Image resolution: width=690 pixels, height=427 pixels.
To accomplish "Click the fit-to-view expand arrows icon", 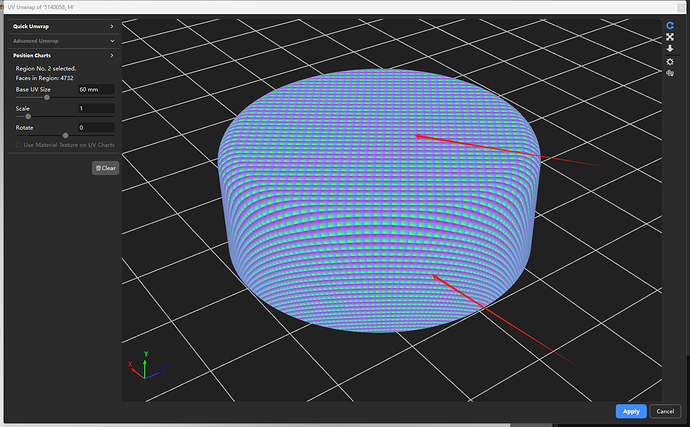I will (670, 37).
